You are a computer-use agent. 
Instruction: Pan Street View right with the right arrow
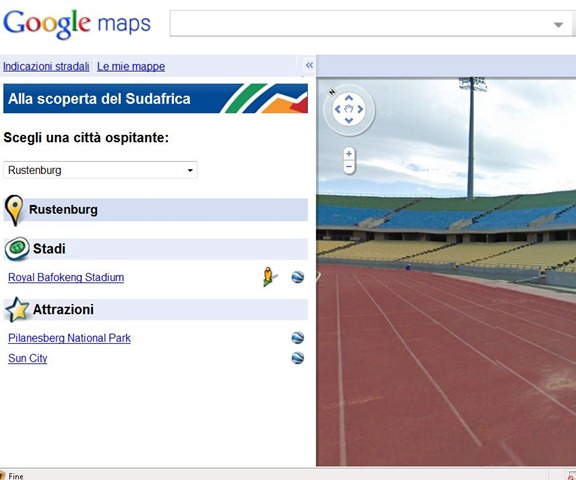coord(360,109)
